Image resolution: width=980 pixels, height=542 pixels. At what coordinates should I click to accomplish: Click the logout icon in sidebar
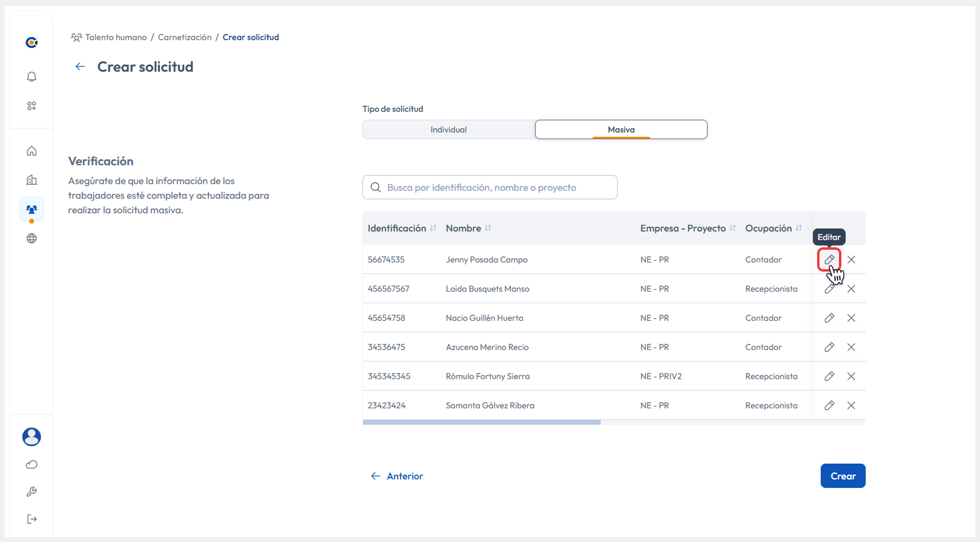coord(32,519)
